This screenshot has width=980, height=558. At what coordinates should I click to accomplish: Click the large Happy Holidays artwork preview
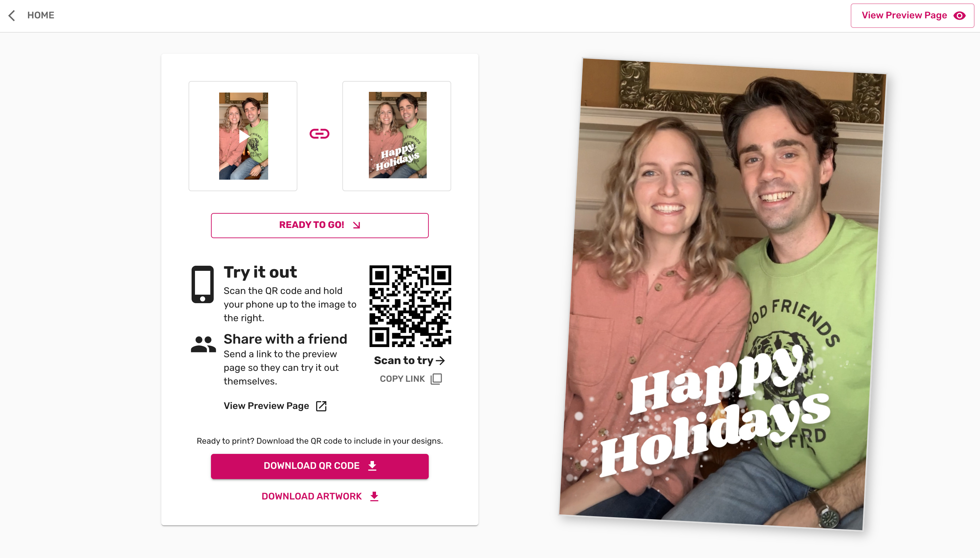pyautogui.click(x=723, y=294)
